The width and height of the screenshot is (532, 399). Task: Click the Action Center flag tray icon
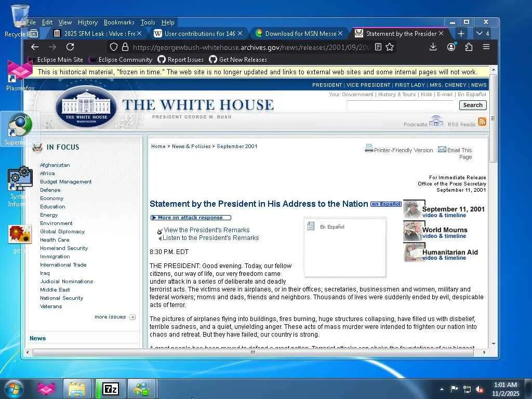coord(454,389)
